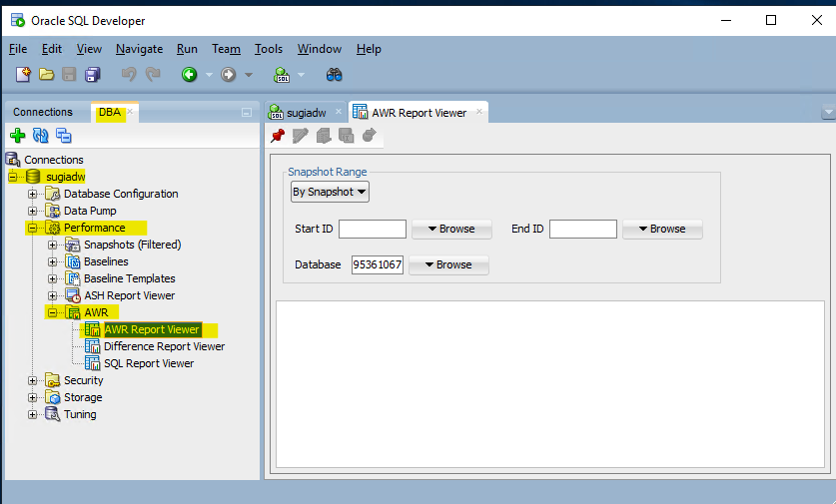
Task: Click the red pushpin Freeze View icon
Action: tap(278, 136)
